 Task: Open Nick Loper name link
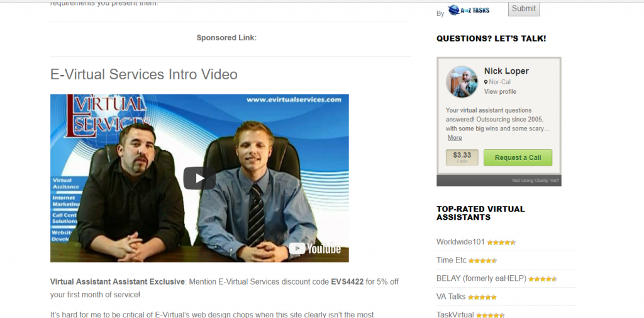506,71
